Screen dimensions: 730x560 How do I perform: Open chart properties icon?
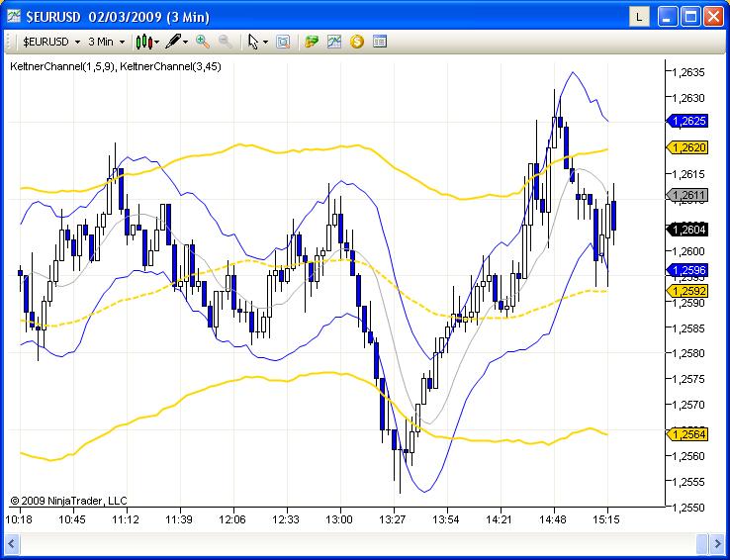click(x=379, y=42)
